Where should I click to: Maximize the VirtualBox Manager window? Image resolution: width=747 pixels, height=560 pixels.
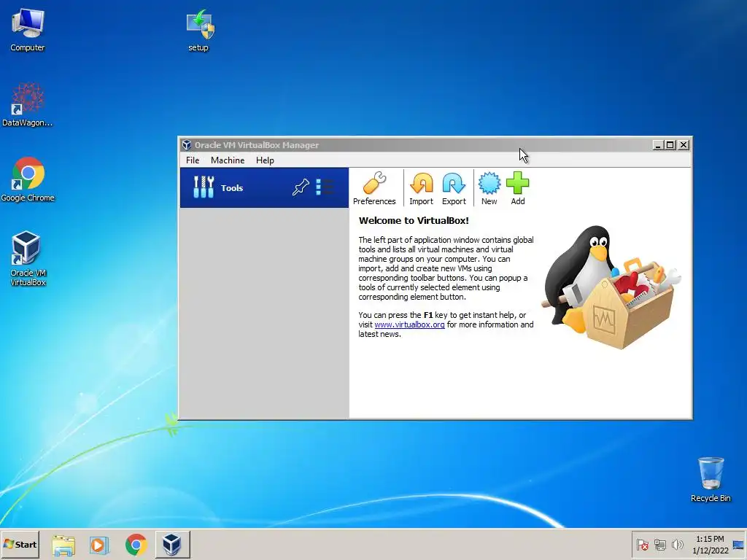670,145
